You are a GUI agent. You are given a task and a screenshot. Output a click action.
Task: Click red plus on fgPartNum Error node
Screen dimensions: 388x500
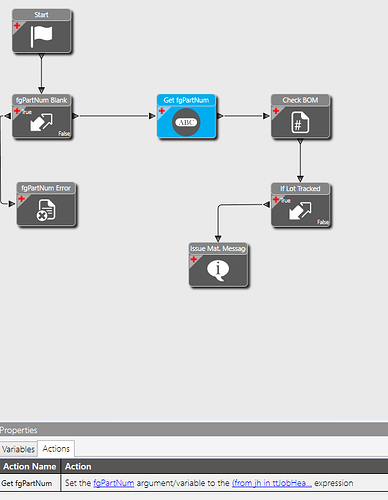click(22, 199)
